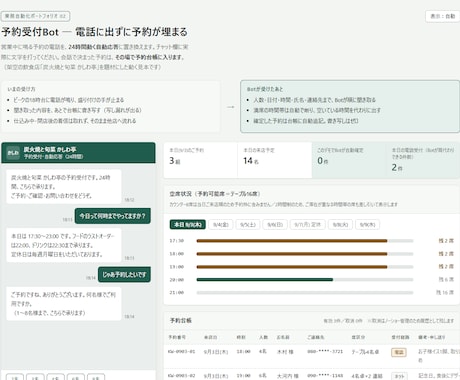Click the 21:00 time label
Viewport: 460px width, 380px height.
[x=177, y=293]
